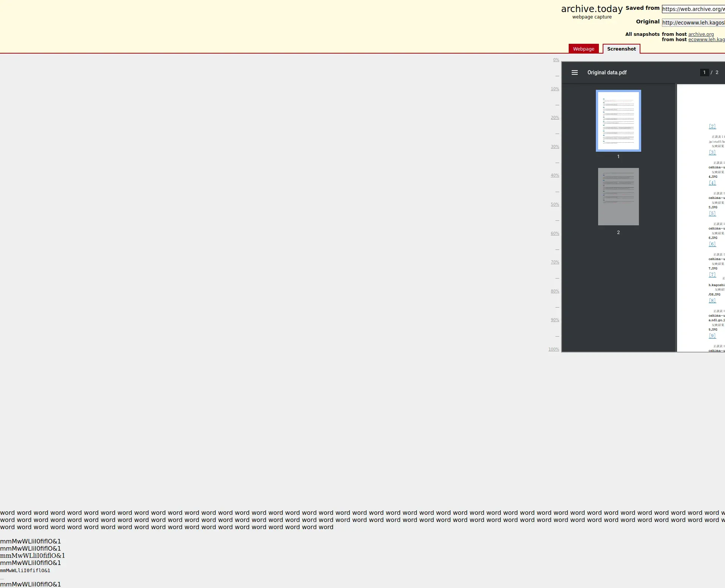Click the [5] reference link in document
Screen dimensions: 725x588
click(x=712, y=214)
